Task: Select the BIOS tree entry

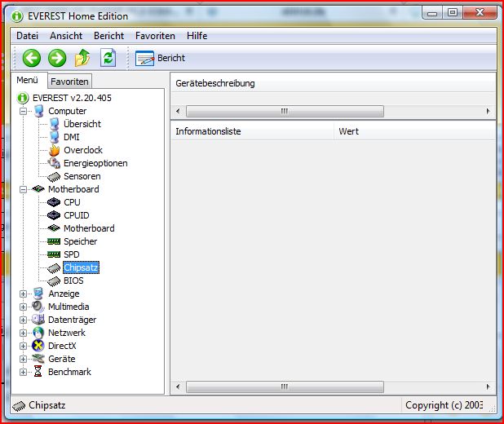Action: (x=73, y=280)
